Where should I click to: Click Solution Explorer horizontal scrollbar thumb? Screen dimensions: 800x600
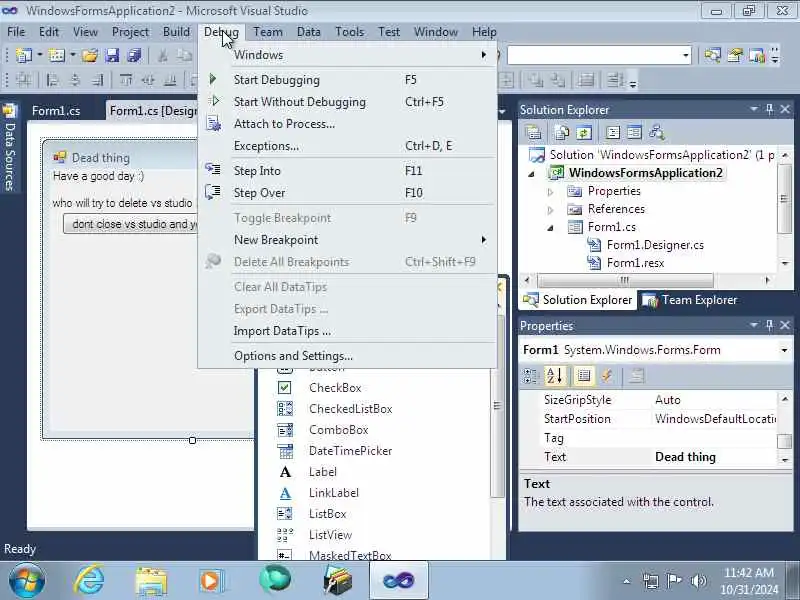(x=626, y=280)
